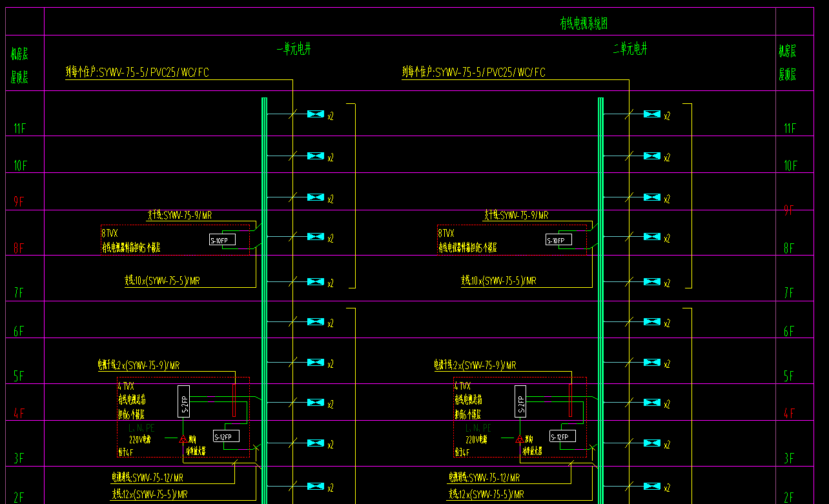829x504 pixels.
Task: Click the 屋顶层 label in right floor column
Action: pos(787,74)
